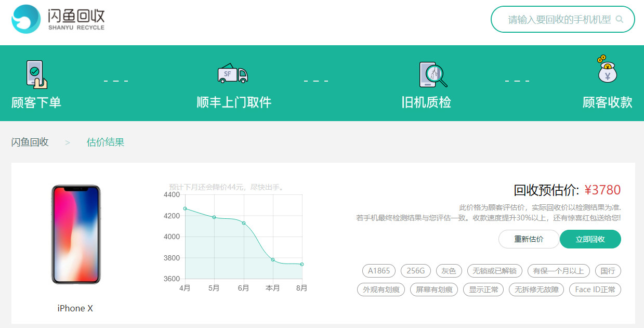The height and width of the screenshot is (328, 644).
Task: Click the old phone inspection icon
Action: coord(432,75)
